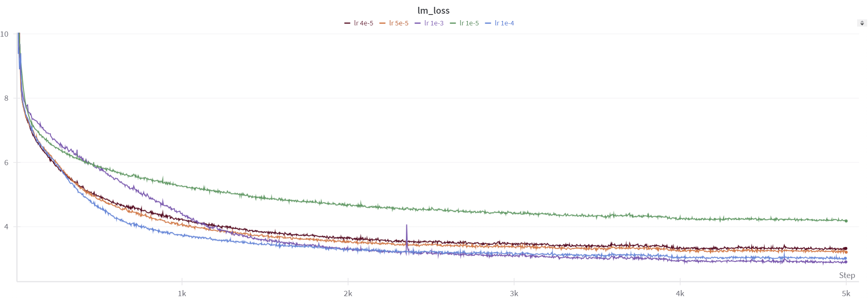Toggle the lr 5e-5 legend entry
The height and width of the screenshot is (305, 868).
pos(394,23)
